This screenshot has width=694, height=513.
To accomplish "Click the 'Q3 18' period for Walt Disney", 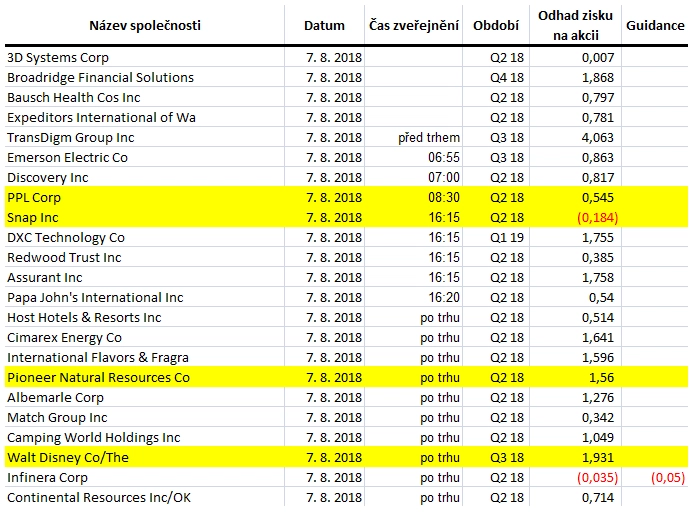I will (507, 458).
